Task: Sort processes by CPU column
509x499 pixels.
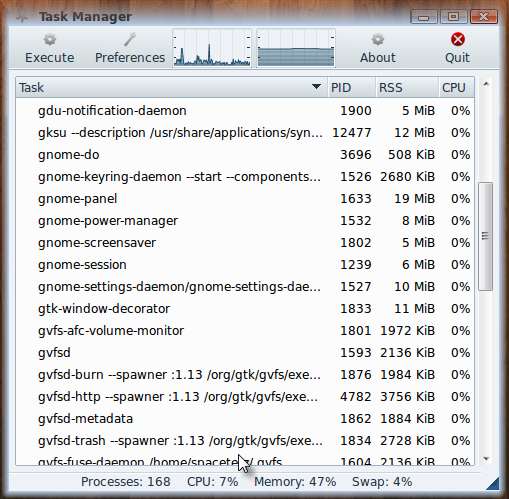Action: (456, 87)
